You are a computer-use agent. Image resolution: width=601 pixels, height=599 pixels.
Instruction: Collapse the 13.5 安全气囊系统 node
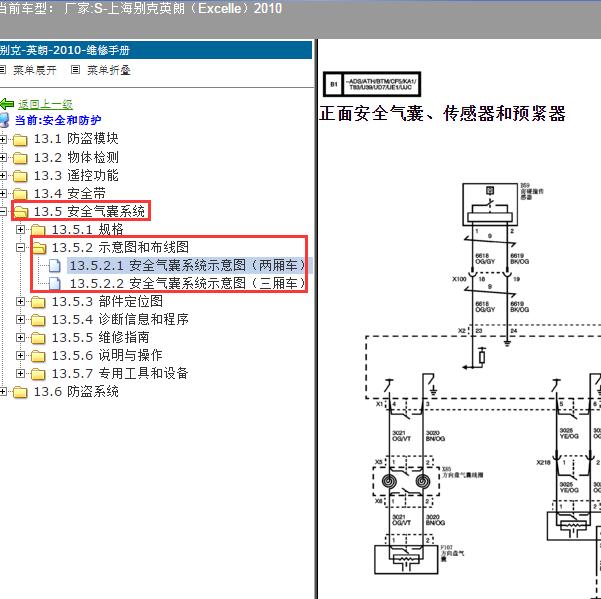pos(3,212)
